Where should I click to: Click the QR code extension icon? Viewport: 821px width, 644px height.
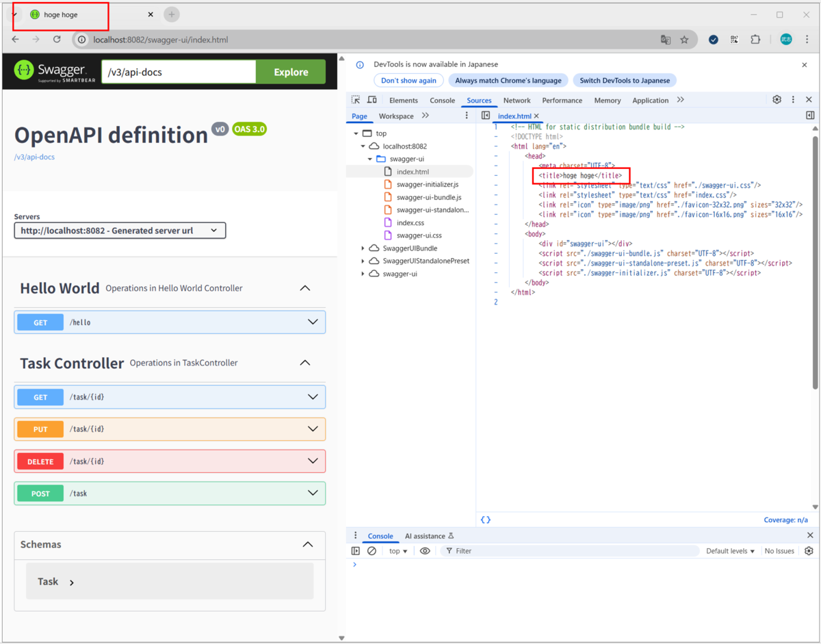(734, 40)
